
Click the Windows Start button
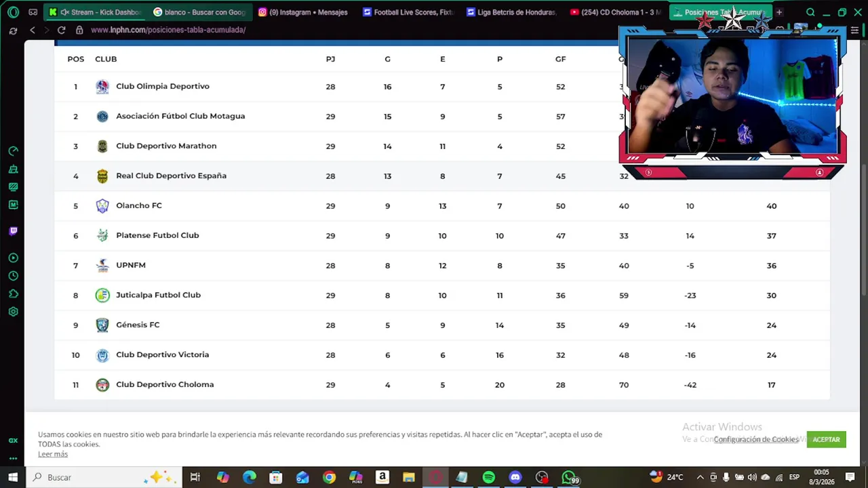(13, 477)
